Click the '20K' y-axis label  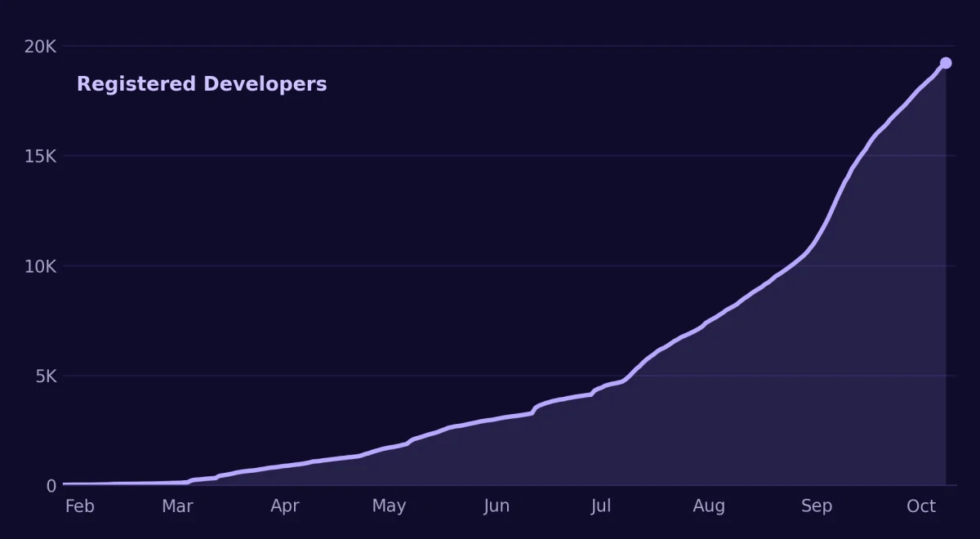pos(40,47)
